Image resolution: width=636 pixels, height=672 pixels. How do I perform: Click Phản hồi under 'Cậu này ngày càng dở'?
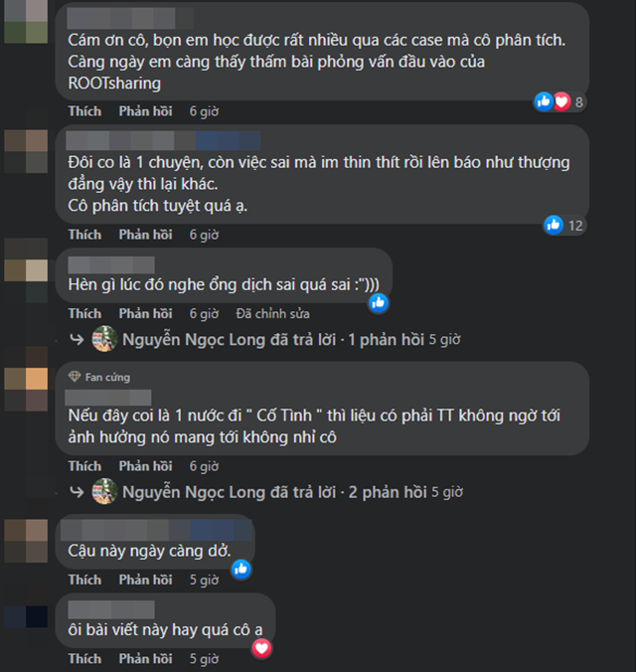pos(146,580)
